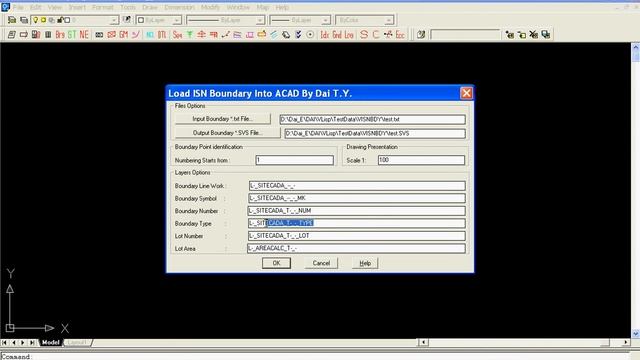Click the Boundary Symbol layer field

357,198
